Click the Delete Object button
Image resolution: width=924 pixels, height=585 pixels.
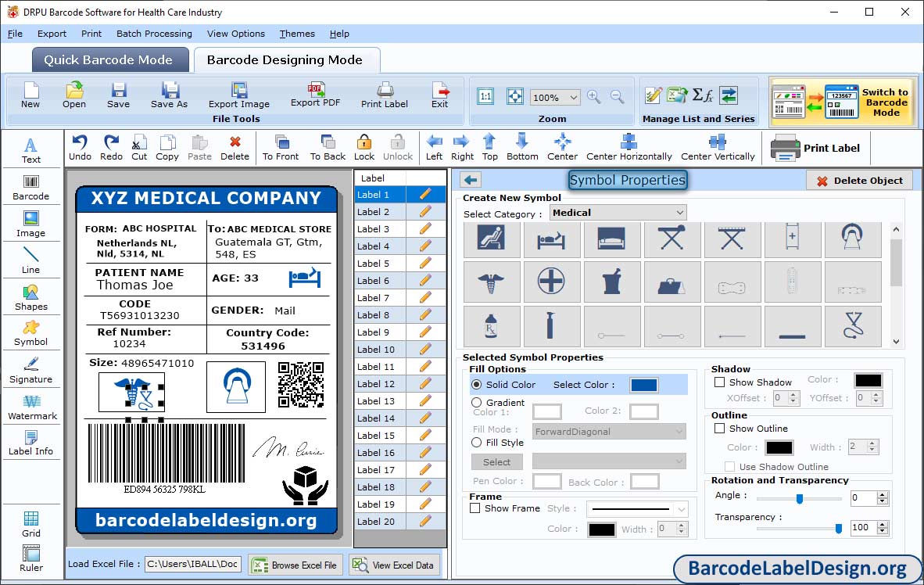[860, 181]
